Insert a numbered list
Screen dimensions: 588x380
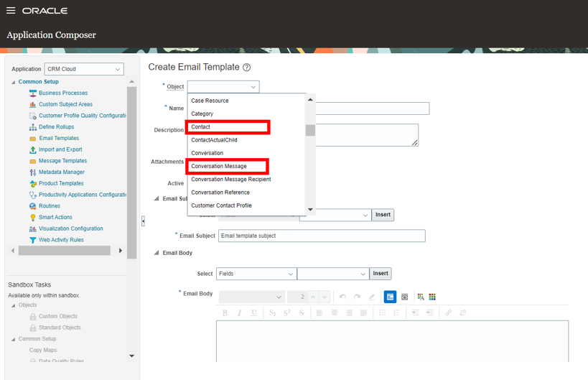pos(397,313)
